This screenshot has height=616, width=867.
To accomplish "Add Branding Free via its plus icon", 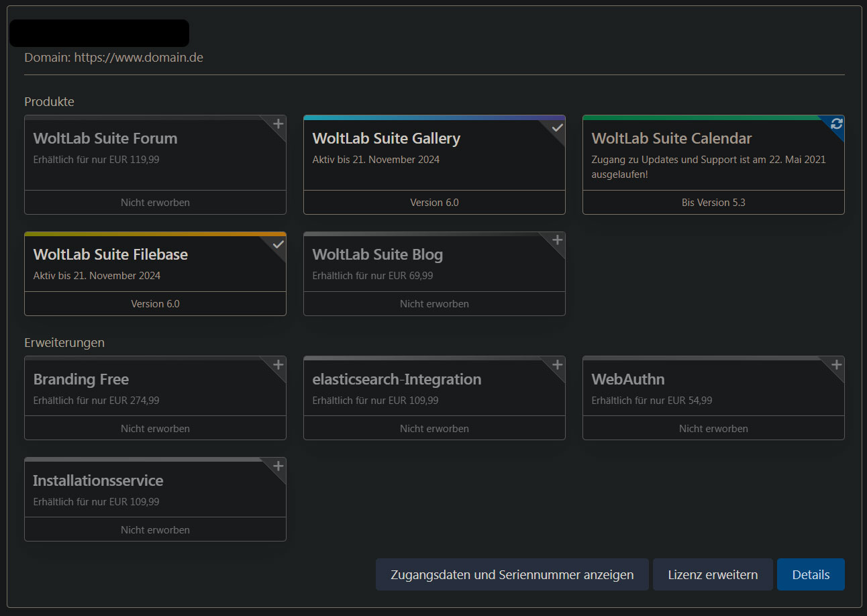I will tap(278, 365).
